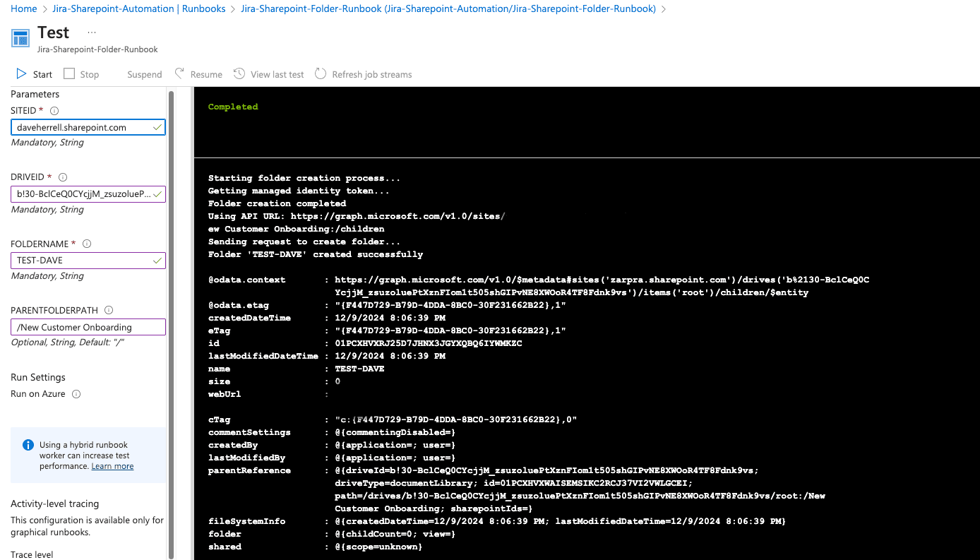Screen dimensions: 980x560
Task: Click Refresh job streams
Action: (372, 74)
